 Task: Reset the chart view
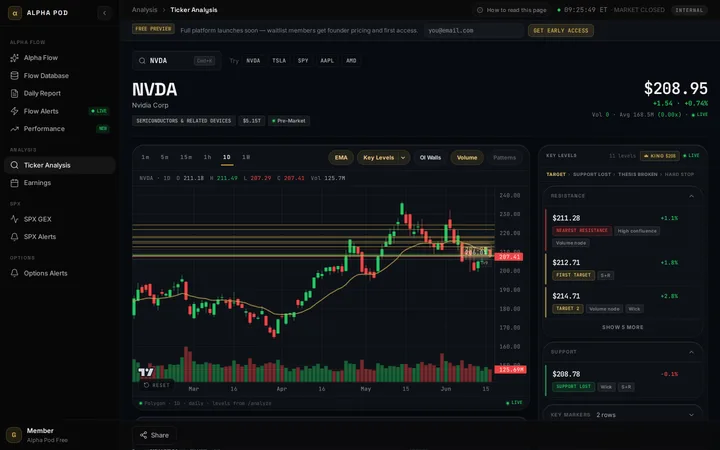[157, 385]
